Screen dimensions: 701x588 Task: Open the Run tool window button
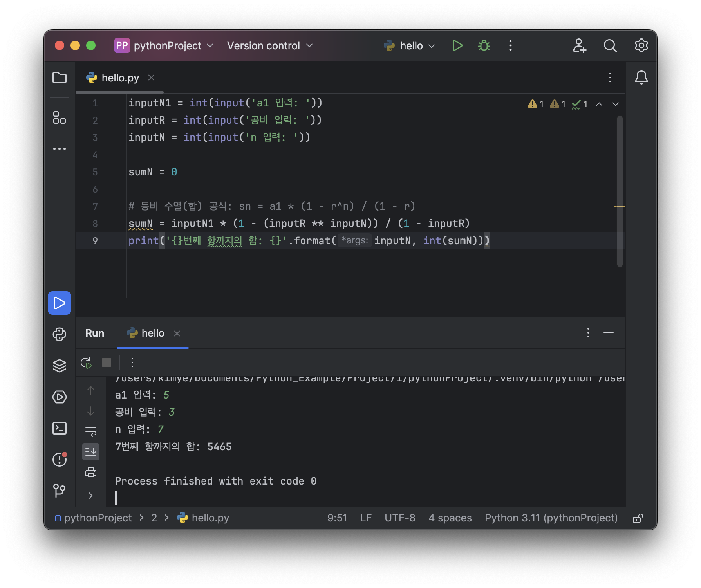60,303
